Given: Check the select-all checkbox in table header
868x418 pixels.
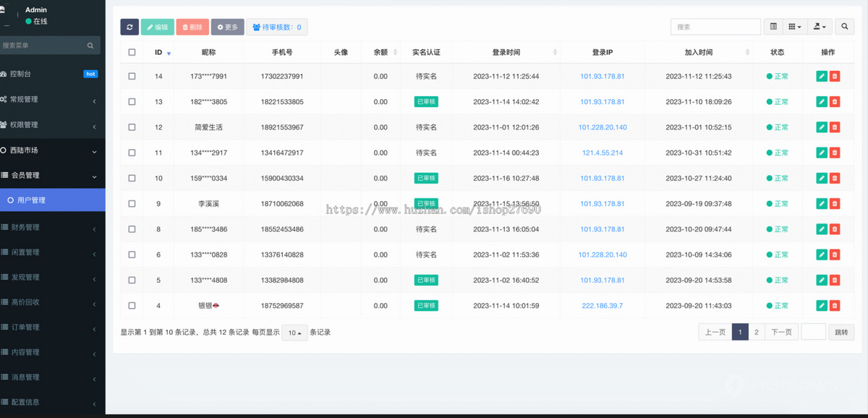Looking at the screenshot, I should [x=132, y=52].
